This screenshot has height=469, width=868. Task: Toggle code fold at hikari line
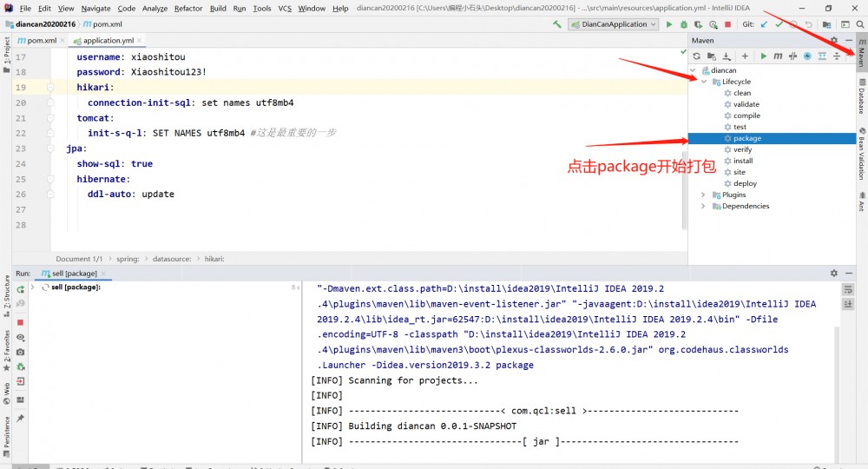(50, 88)
